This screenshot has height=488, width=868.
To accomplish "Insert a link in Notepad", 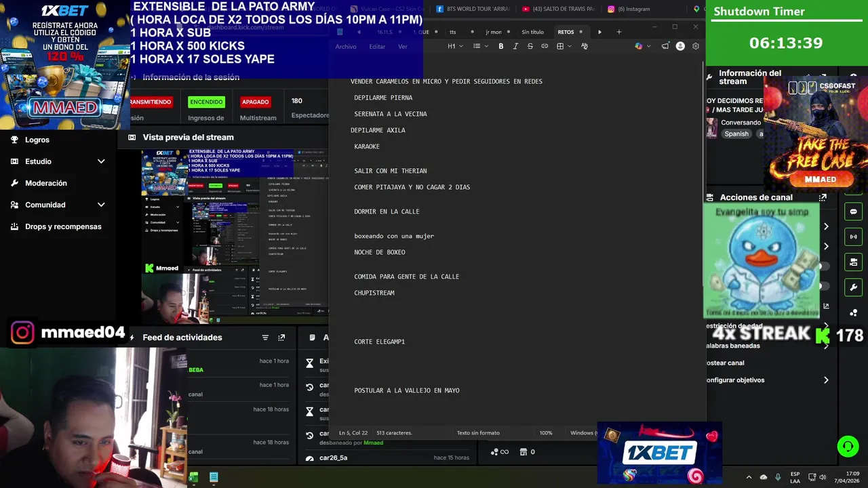I will (545, 46).
